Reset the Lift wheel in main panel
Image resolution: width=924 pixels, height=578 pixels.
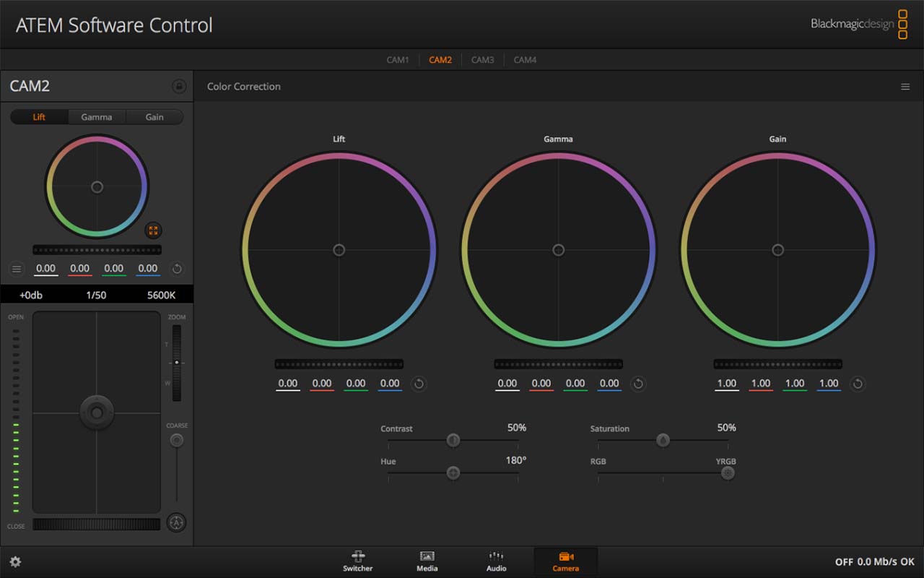(419, 384)
